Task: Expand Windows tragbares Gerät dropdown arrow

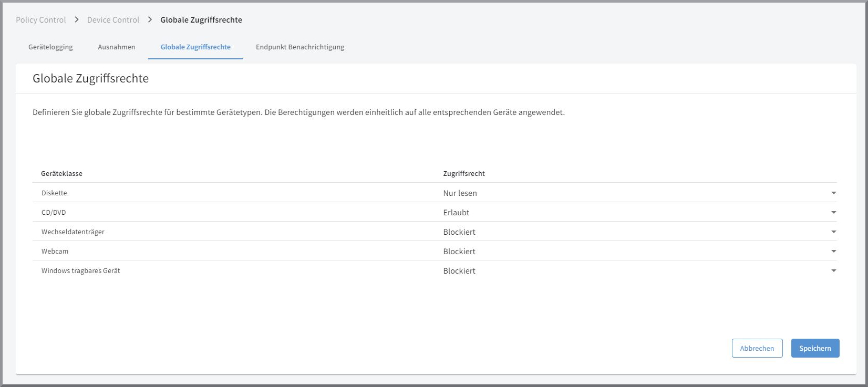Action: [833, 271]
